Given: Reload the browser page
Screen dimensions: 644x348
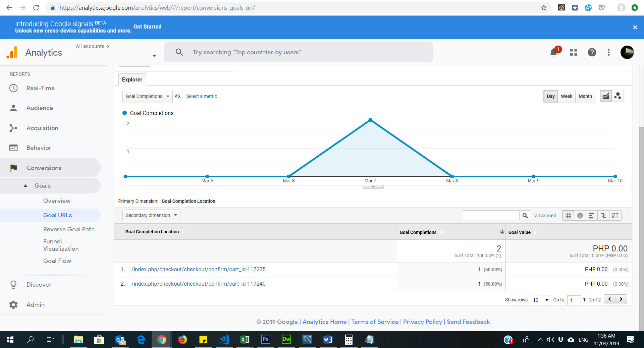Looking at the screenshot, I should (36, 8).
